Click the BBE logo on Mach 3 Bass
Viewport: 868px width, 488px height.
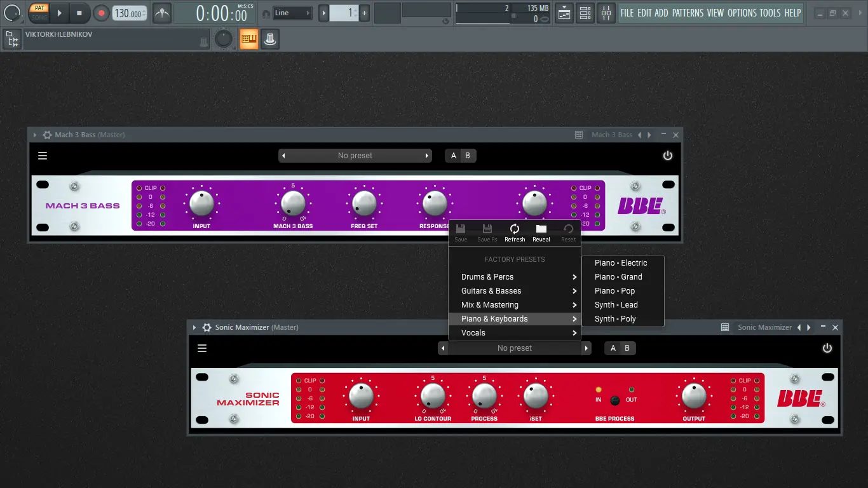642,206
